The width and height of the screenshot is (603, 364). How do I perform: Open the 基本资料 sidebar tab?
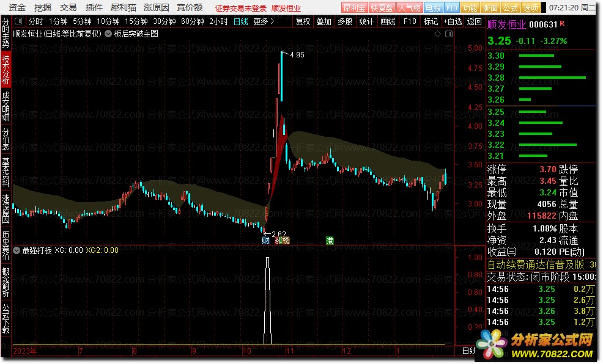pos(6,172)
